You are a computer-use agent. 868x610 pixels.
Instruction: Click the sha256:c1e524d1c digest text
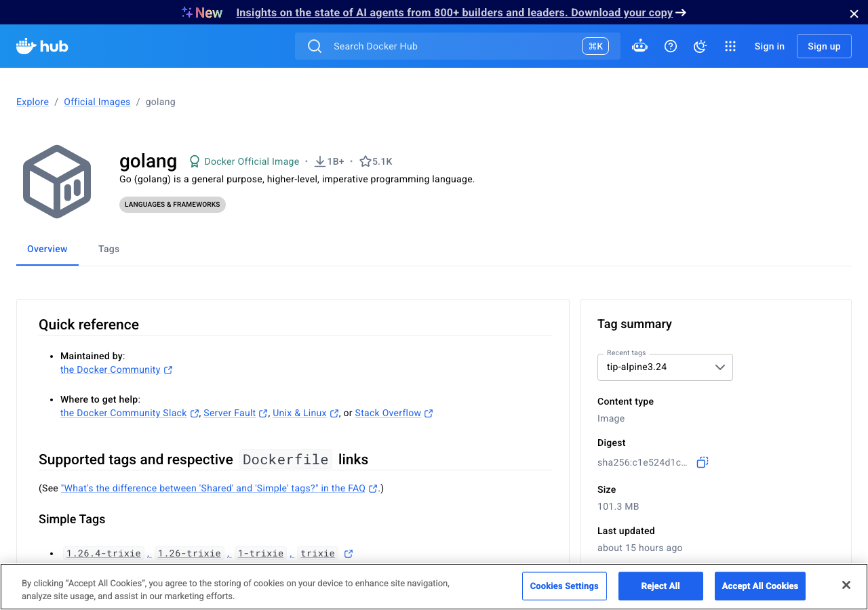click(642, 462)
